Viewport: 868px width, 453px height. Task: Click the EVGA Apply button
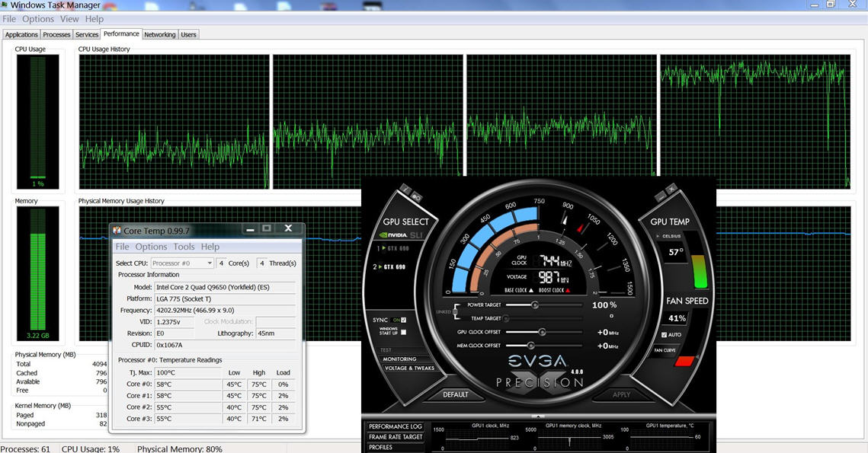[x=621, y=394]
